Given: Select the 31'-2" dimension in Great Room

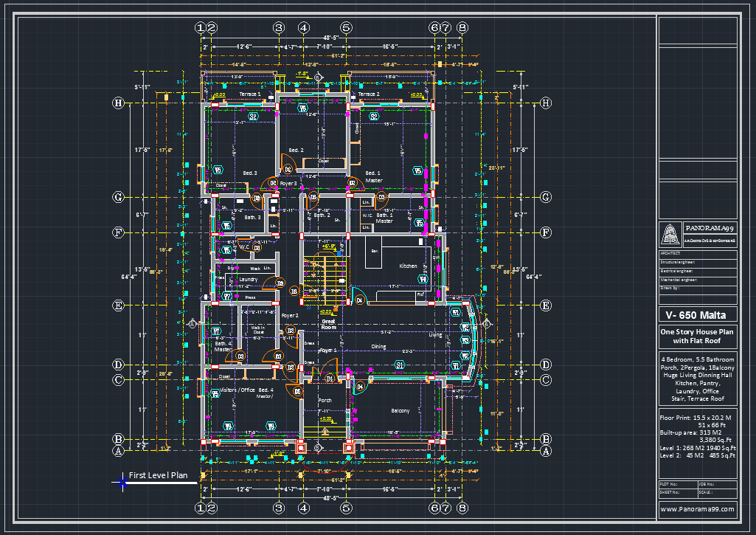Looking at the screenshot, I should [x=386, y=332].
